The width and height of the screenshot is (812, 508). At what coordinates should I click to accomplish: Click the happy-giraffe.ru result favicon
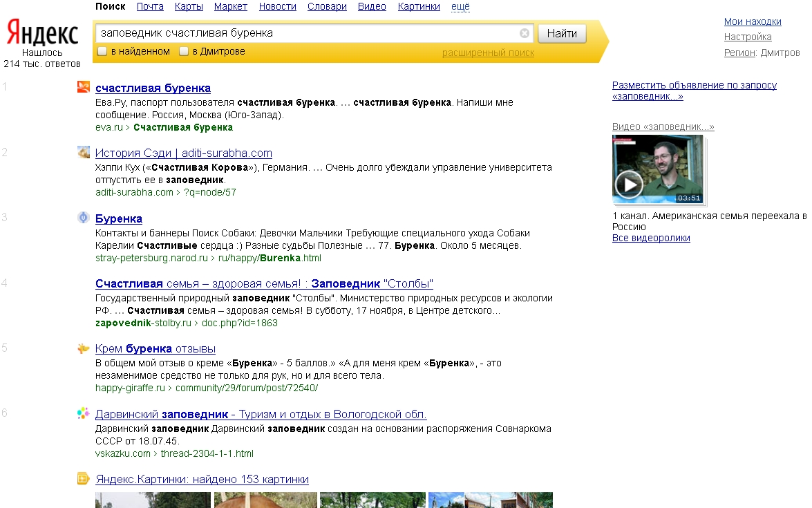(83, 348)
